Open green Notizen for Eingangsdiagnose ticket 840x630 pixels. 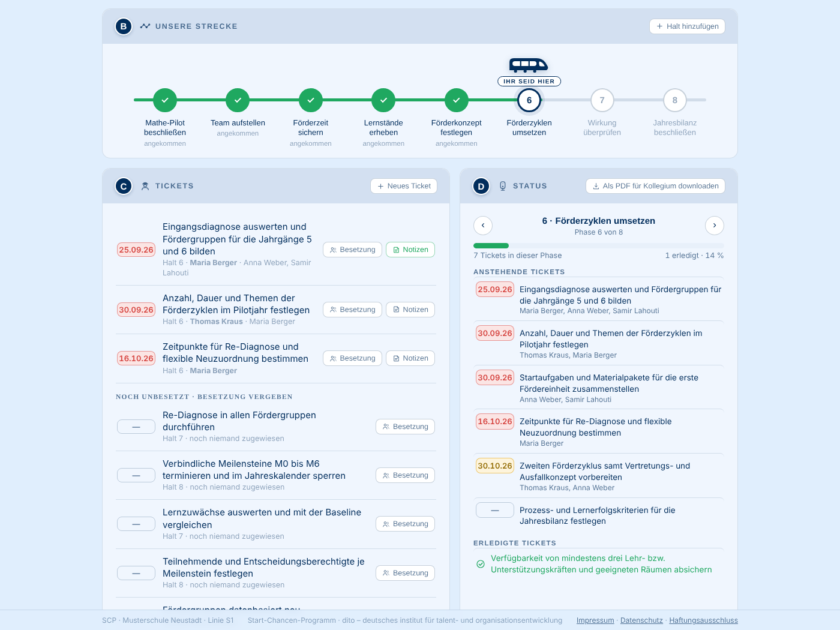(410, 250)
